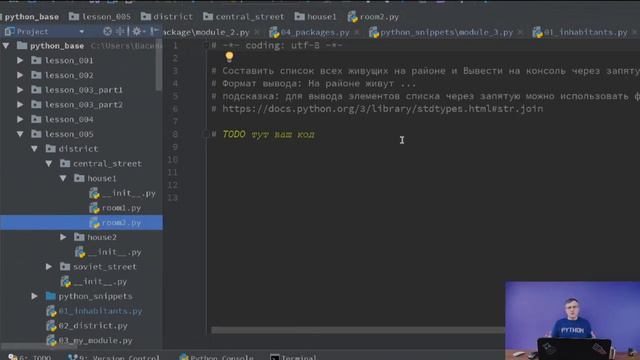Switch to module_2.py editor tab

tap(206, 32)
